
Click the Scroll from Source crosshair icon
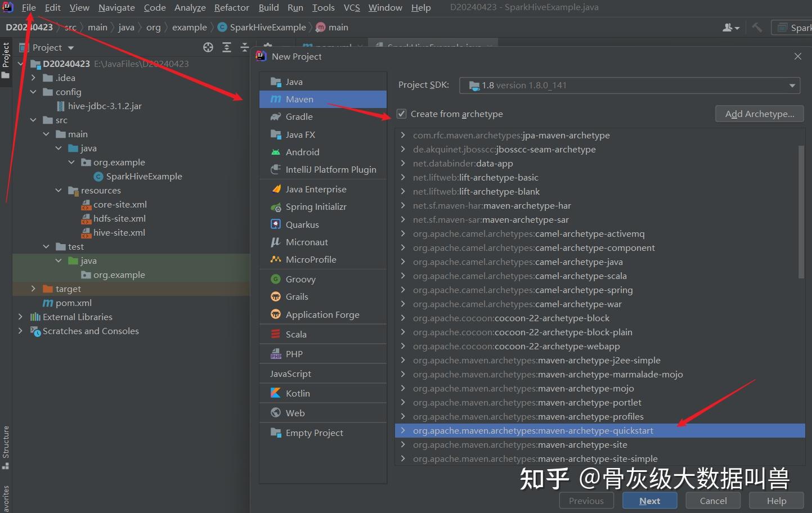point(208,47)
